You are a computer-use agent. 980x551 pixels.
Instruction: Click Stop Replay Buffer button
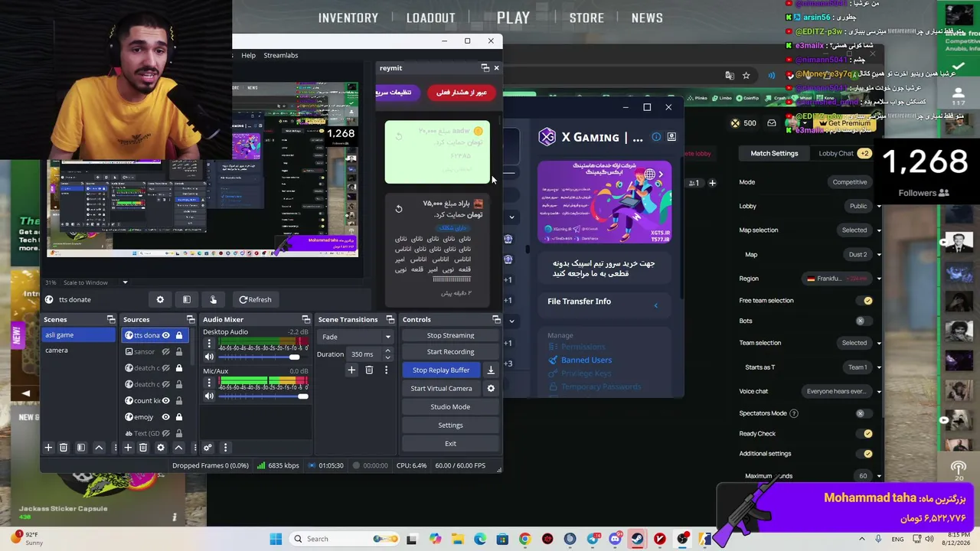[x=441, y=370]
